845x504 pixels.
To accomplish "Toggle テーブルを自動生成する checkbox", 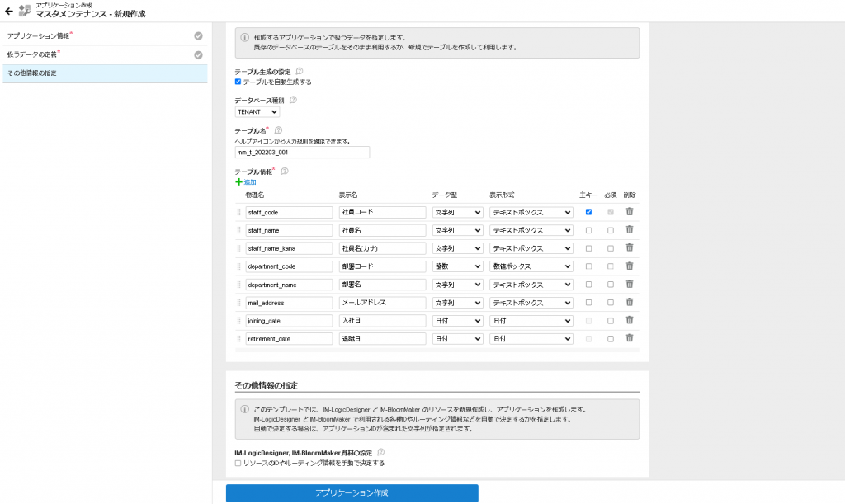I will [x=238, y=82].
